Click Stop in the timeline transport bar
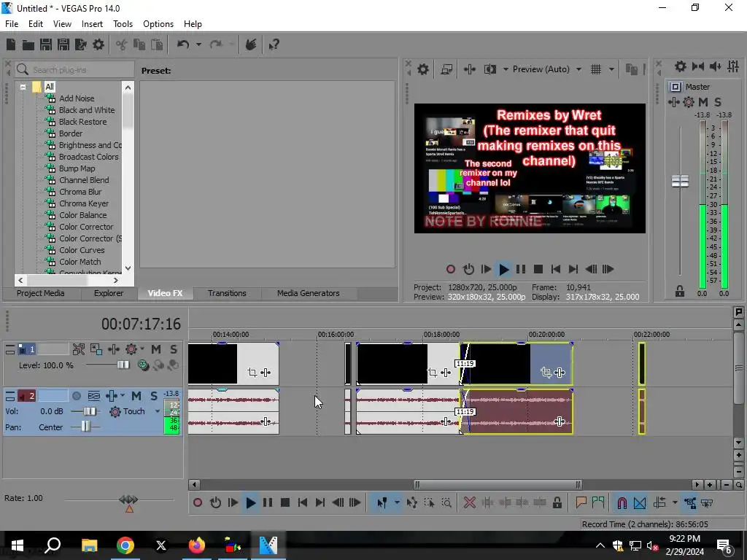 tap(285, 503)
